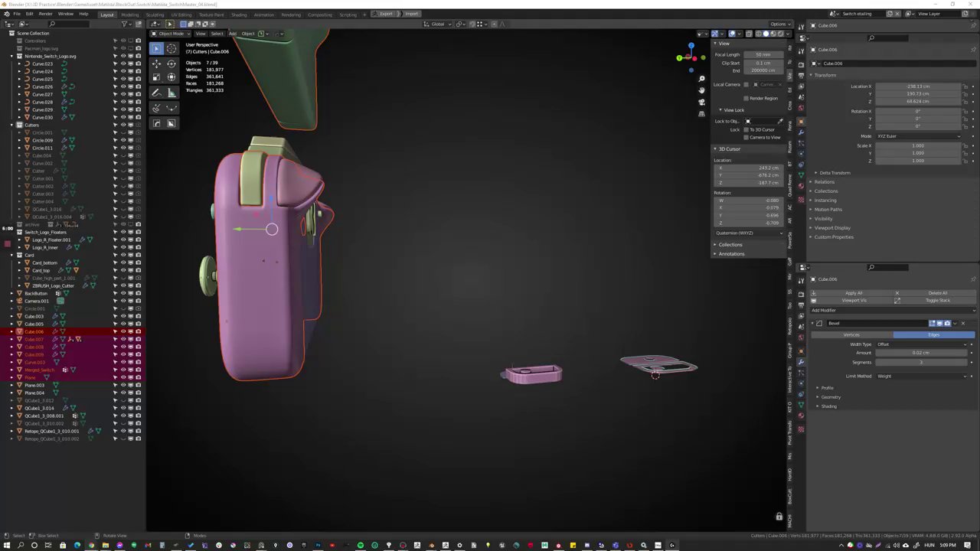Open the Render menu
The image size is (980, 551).
pyautogui.click(x=45, y=14)
